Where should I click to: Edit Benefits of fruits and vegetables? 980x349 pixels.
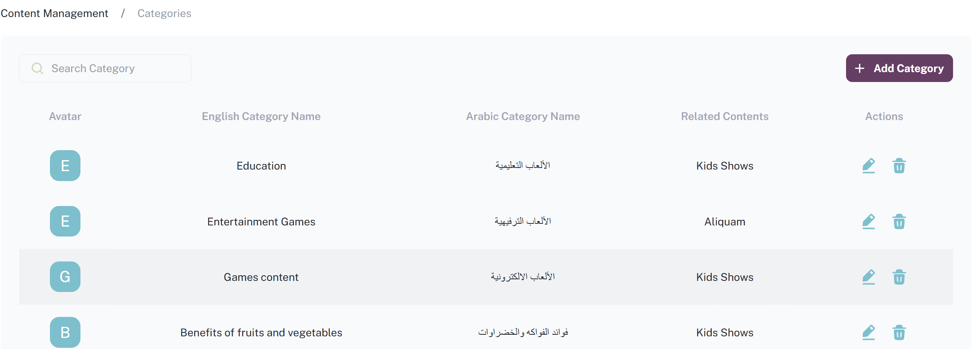868,332
